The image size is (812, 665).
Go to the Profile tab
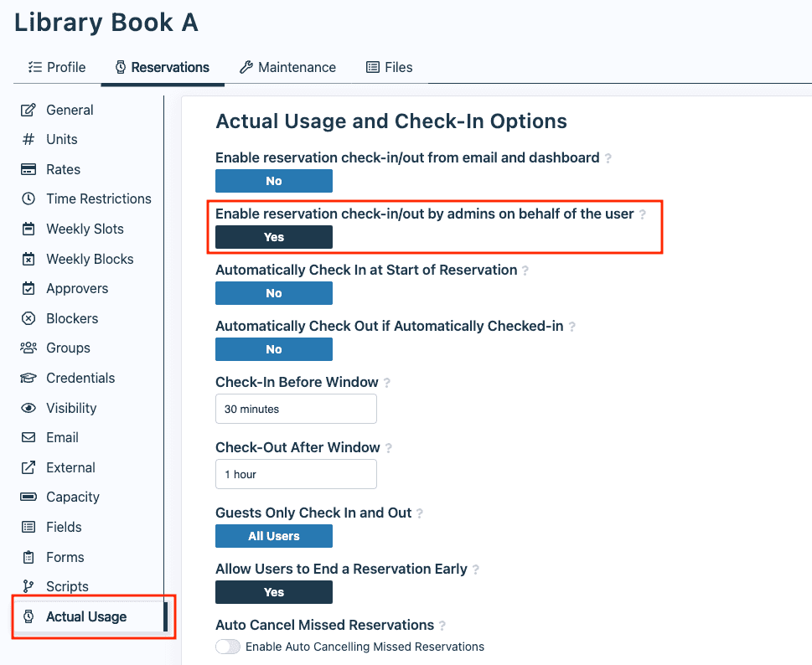pyautogui.click(x=57, y=67)
